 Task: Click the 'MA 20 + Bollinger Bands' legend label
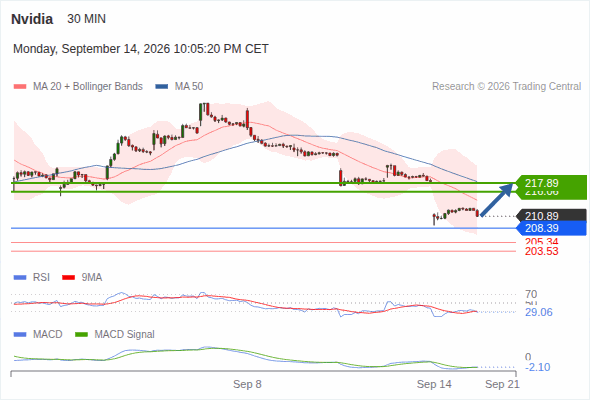point(88,87)
